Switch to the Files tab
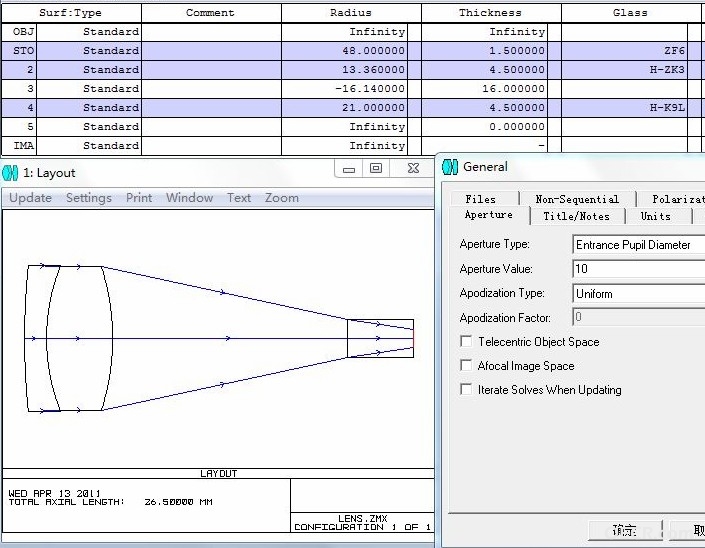Screen dimensions: 705x548 tap(480, 199)
